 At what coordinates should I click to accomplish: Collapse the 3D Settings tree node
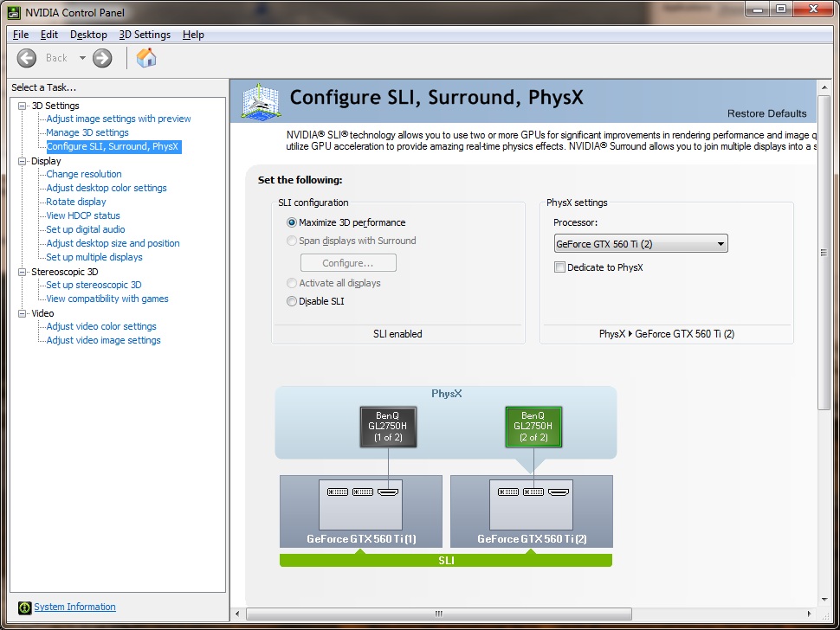tap(22, 106)
